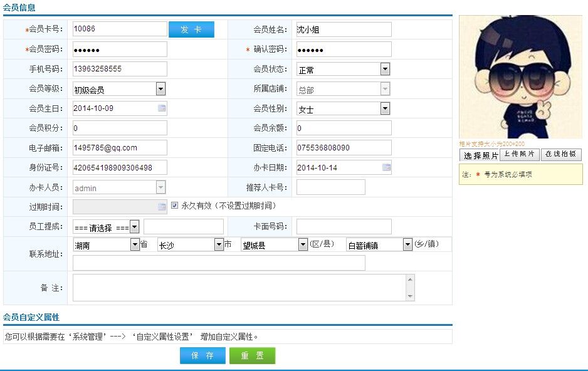Viewport: 588px width, 371px height.
Task: Click the blue 发卡 button
Action: tap(191, 29)
